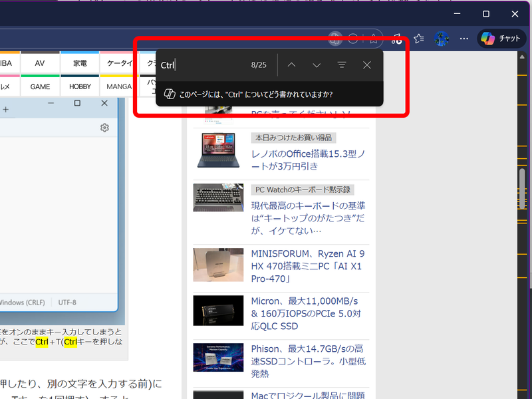532x399 pixels.
Task: Click the Copilot icon in the suggestion bubble
Action: click(x=169, y=93)
